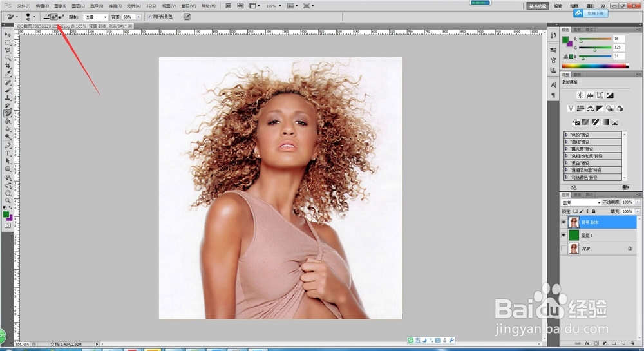Toggle Protect Foreground Color checkbox
644x351 pixels.
(x=149, y=17)
